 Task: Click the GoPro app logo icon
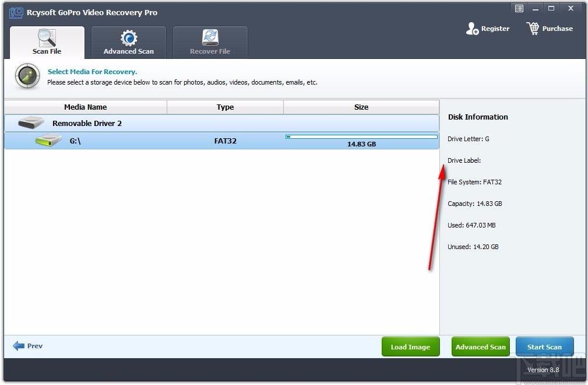16,12
